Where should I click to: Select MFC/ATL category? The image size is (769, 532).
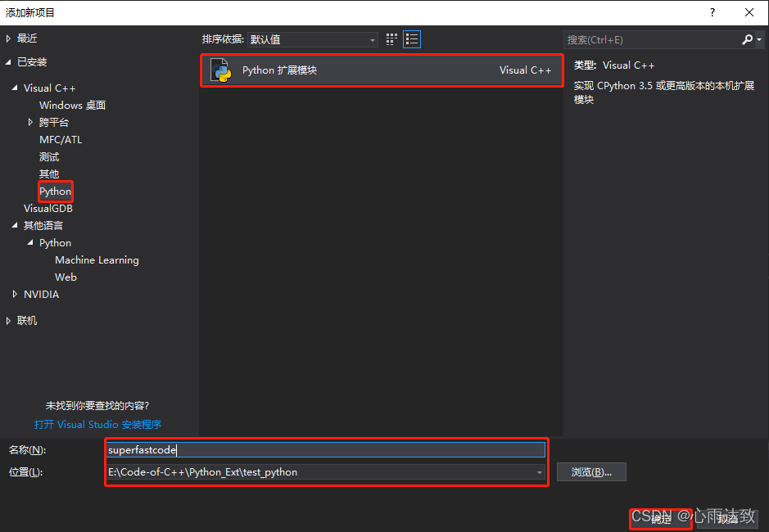coord(61,140)
